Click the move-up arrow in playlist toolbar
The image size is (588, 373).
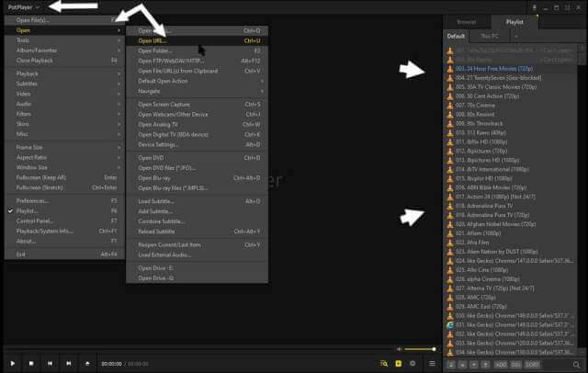click(x=462, y=365)
